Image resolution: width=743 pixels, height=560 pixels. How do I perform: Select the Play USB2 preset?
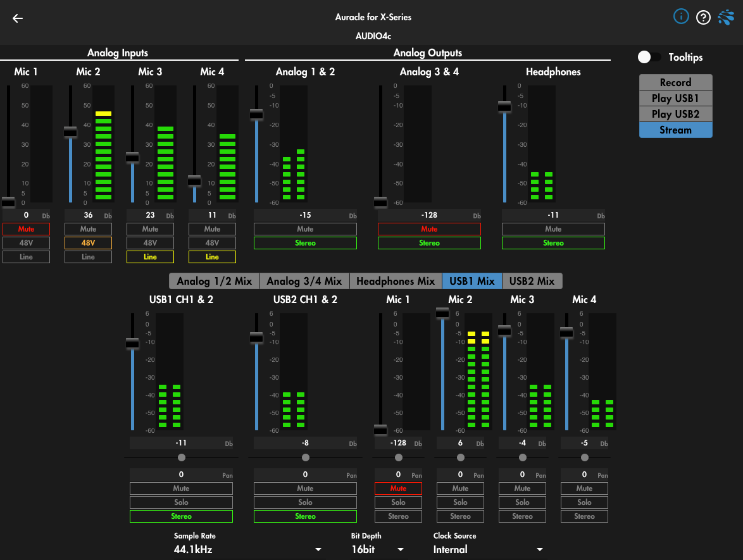click(676, 114)
